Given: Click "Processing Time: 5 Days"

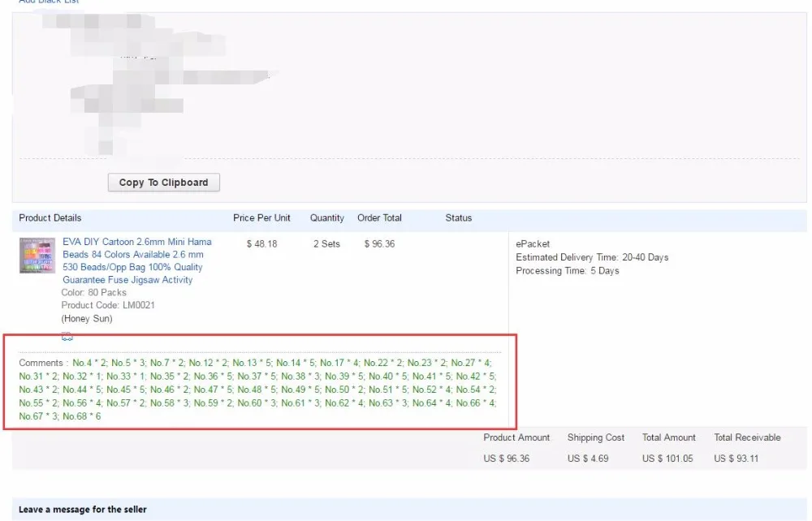Looking at the screenshot, I should tap(567, 270).
